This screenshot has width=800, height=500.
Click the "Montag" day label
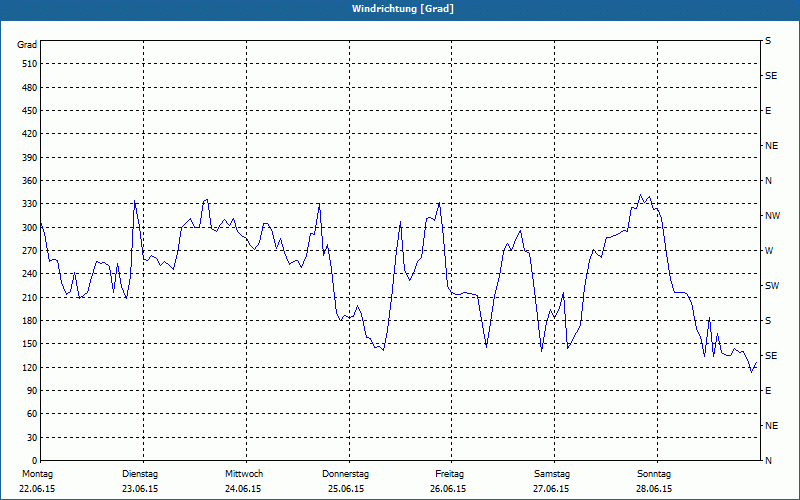[37, 474]
